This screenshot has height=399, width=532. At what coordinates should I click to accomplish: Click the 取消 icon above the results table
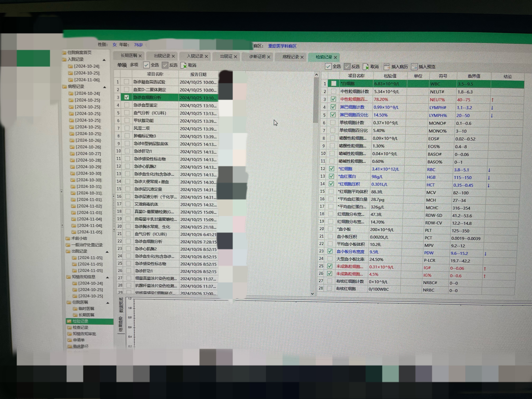tap(366, 67)
